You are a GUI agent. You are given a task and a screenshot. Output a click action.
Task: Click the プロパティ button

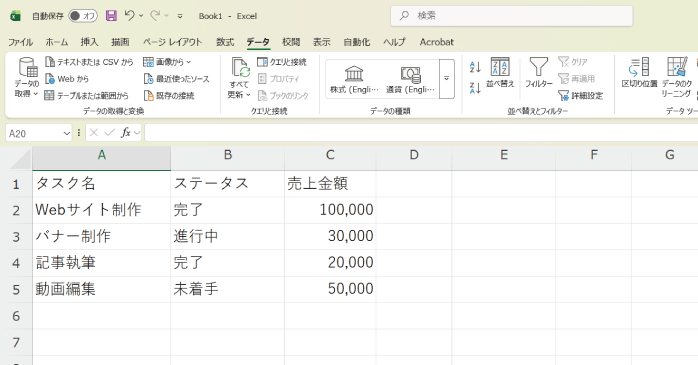(279, 79)
